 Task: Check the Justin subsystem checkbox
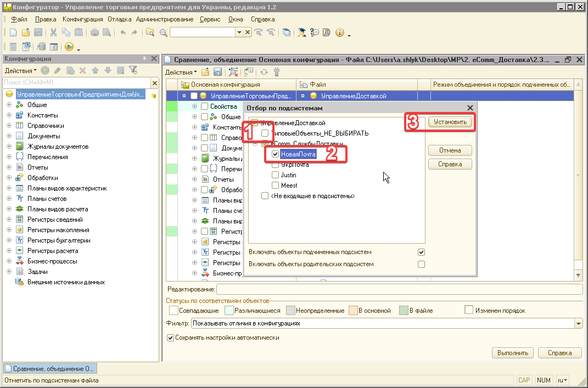click(276, 175)
